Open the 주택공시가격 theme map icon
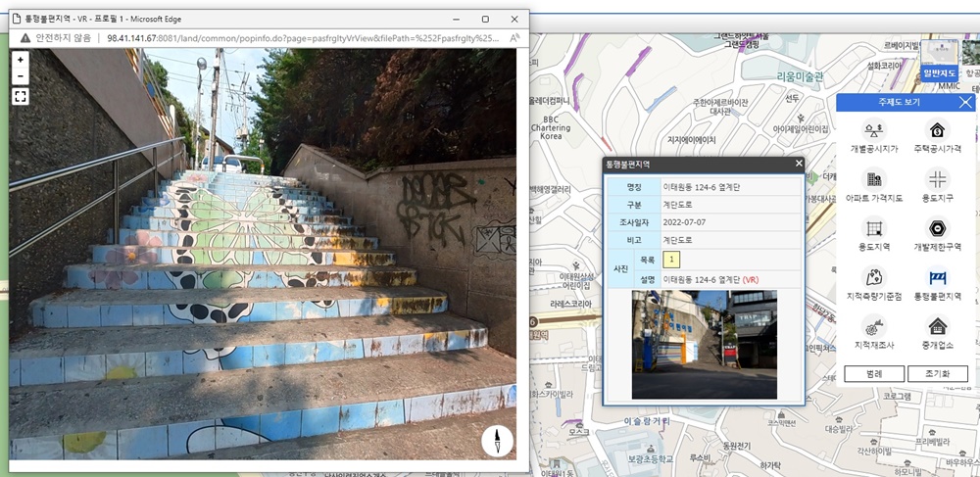This screenshot has width=980, height=477. tap(937, 130)
